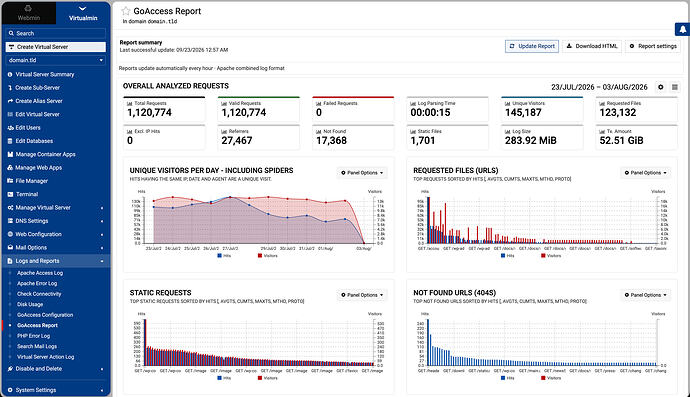Open Apache Error Log
The image size is (690, 397).
point(37,283)
